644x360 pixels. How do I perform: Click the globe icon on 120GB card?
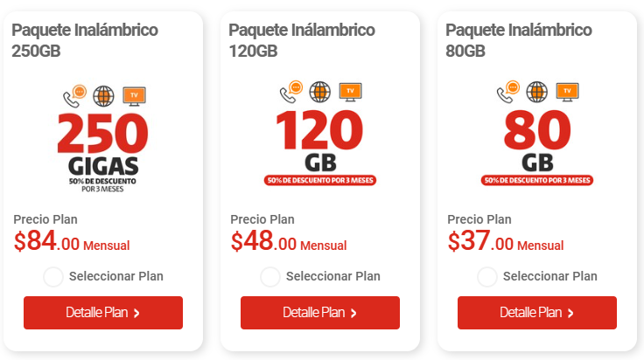tap(320, 92)
